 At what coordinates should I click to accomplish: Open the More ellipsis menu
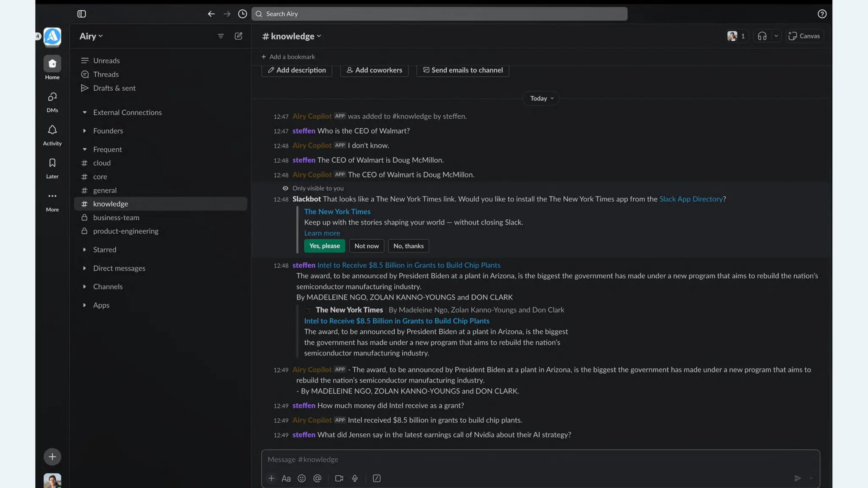pos(52,201)
